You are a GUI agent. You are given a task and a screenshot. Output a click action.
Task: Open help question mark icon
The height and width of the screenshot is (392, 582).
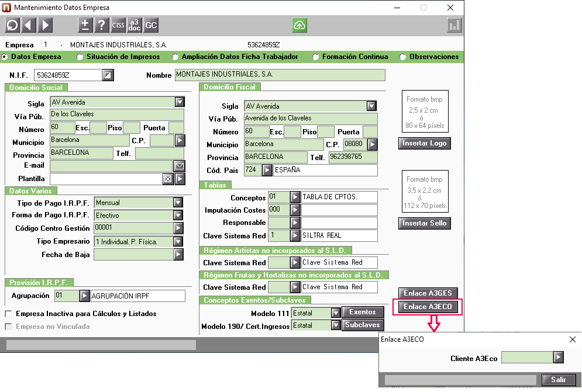click(101, 25)
